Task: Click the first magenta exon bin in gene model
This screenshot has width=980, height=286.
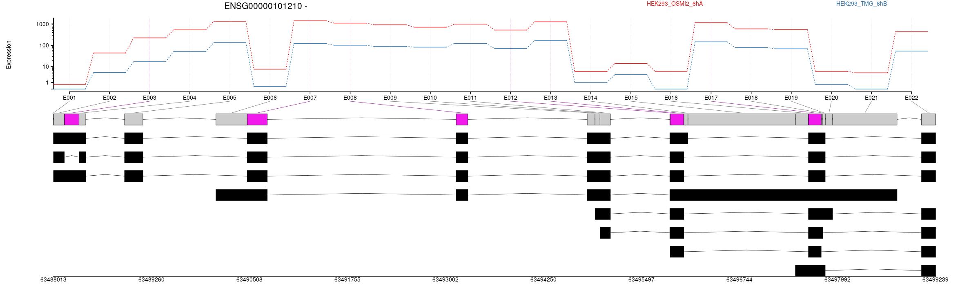Action: (71, 119)
